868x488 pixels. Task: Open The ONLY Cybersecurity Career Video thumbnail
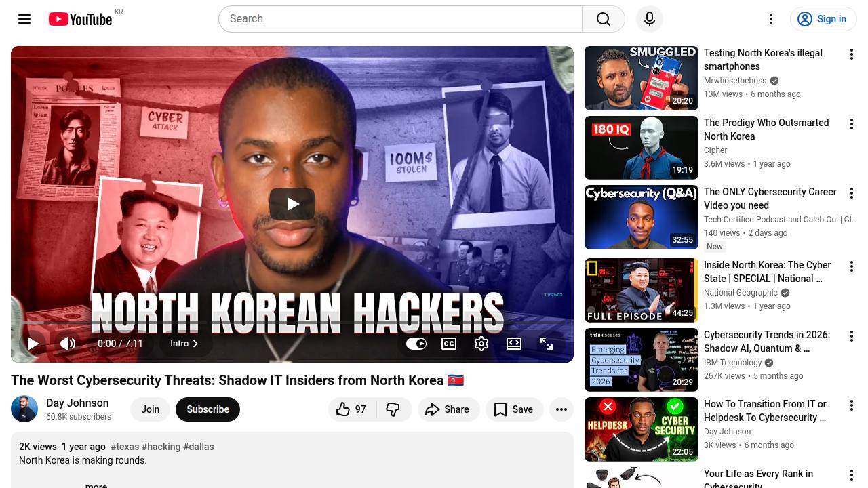[x=642, y=218]
